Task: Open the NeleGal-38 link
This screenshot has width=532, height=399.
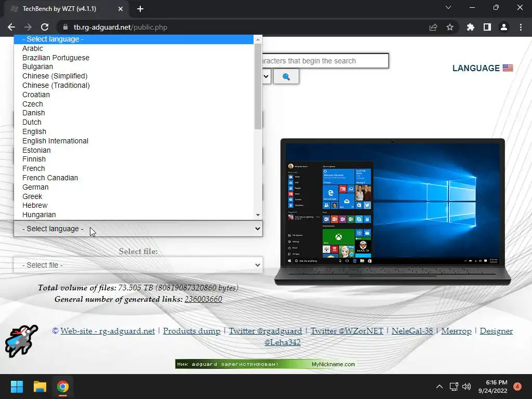Action: [412, 331]
